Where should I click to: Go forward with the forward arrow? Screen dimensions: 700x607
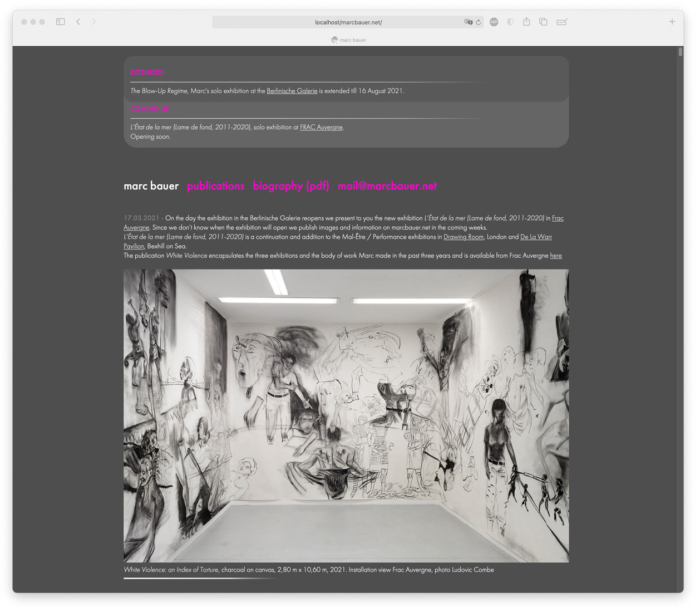coord(93,22)
